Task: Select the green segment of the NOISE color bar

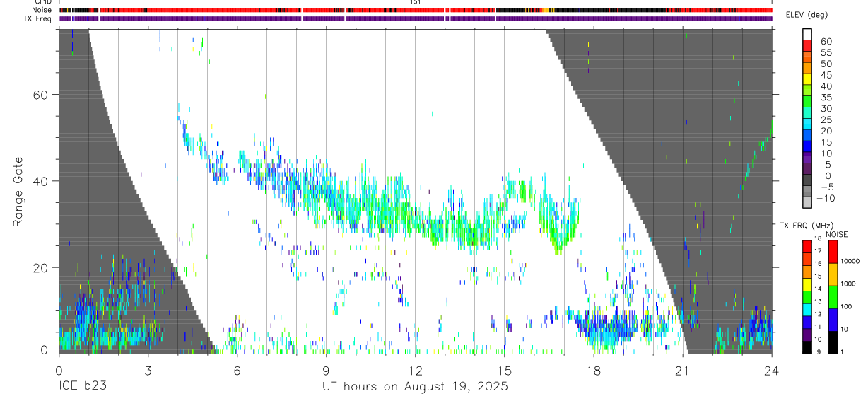Action: 833,297
